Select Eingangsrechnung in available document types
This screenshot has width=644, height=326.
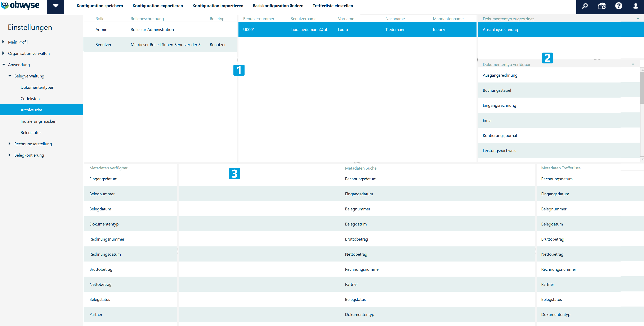click(499, 105)
